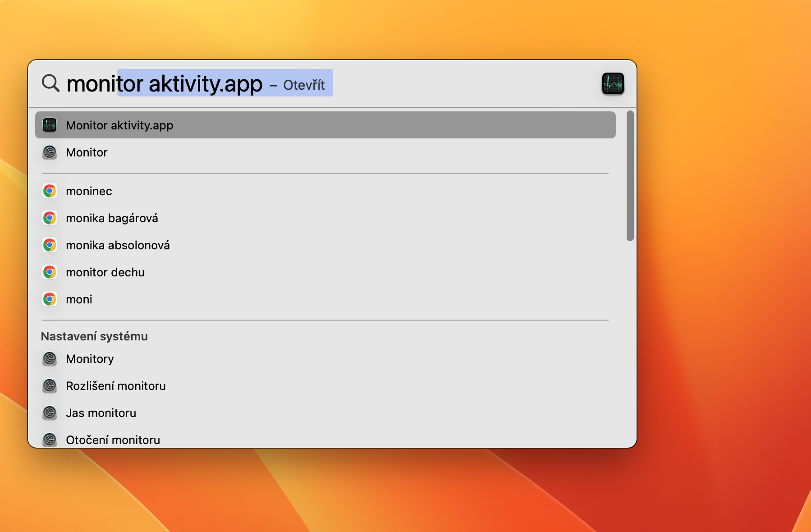Screen dimensions: 811x532
Task: Click the Chrome icon next to monika bagárová
Action: 50,218
